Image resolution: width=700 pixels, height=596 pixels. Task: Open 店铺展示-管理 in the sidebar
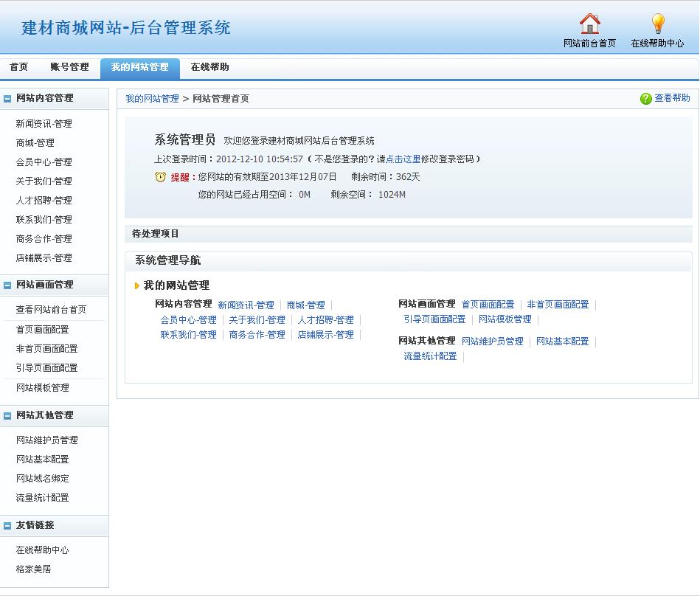[44, 258]
